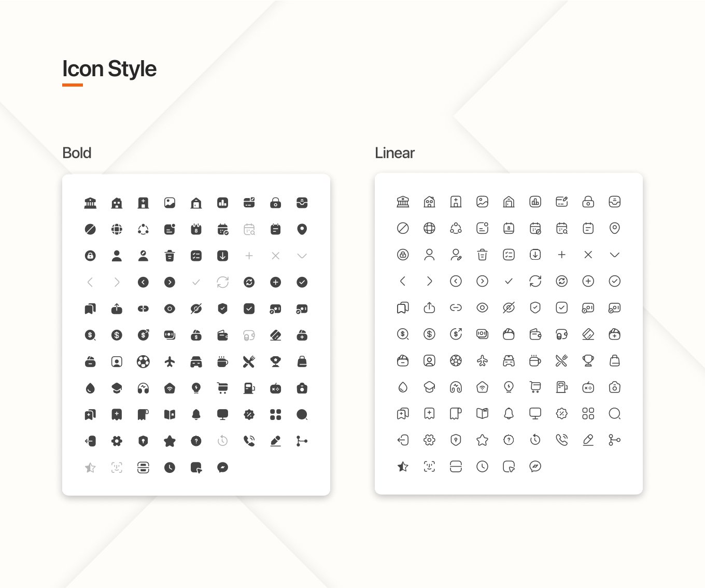The image size is (705, 588).
Task: Click the bold circled right-chevron icon
Action: click(170, 282)
